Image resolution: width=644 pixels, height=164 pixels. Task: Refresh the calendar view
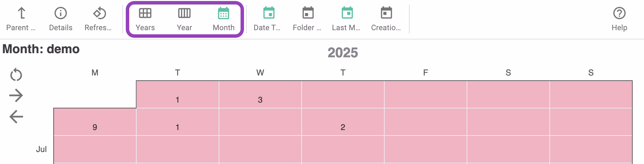(98, 19)
